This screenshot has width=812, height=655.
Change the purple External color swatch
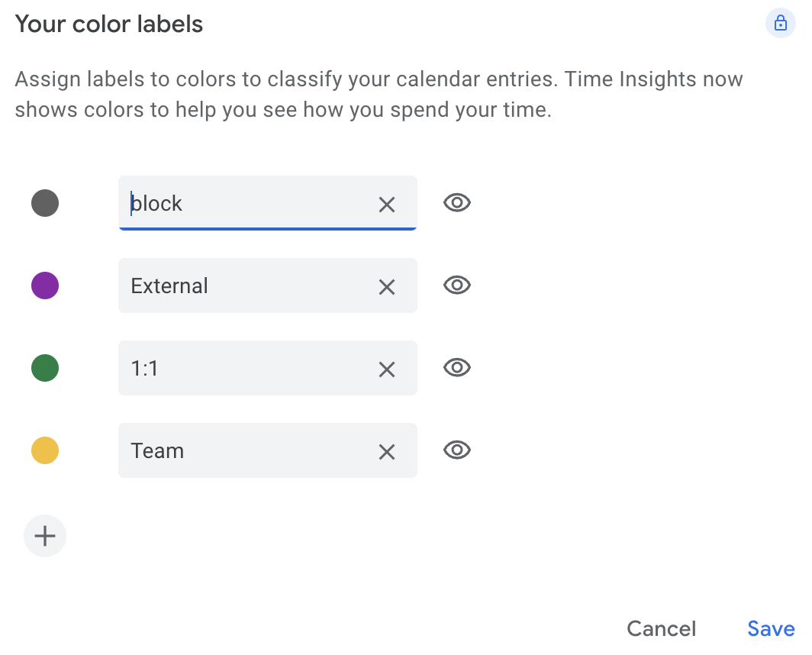coord(45,286)
